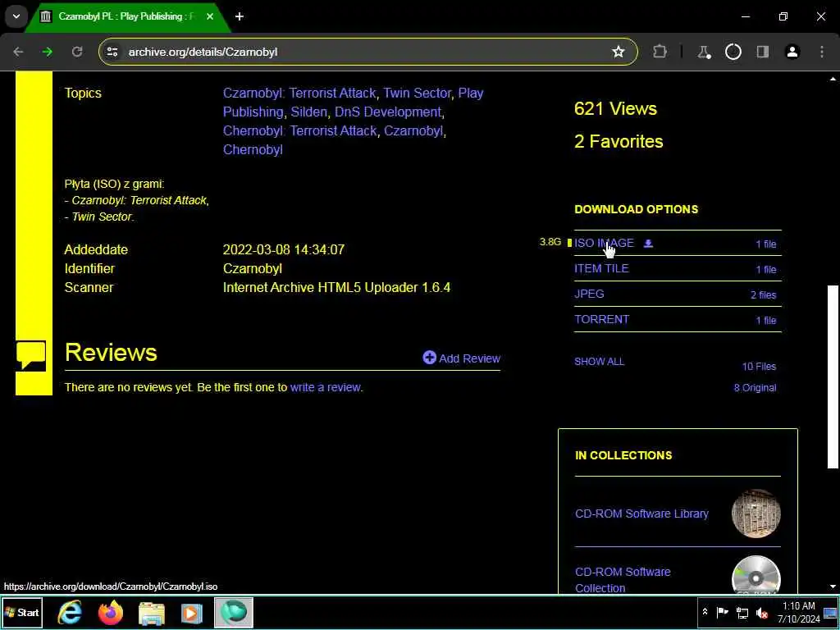Click 2 Favorites text
The height and width of the screenshot is (630, 840).
pyautogui.click(x=619, y=141)
